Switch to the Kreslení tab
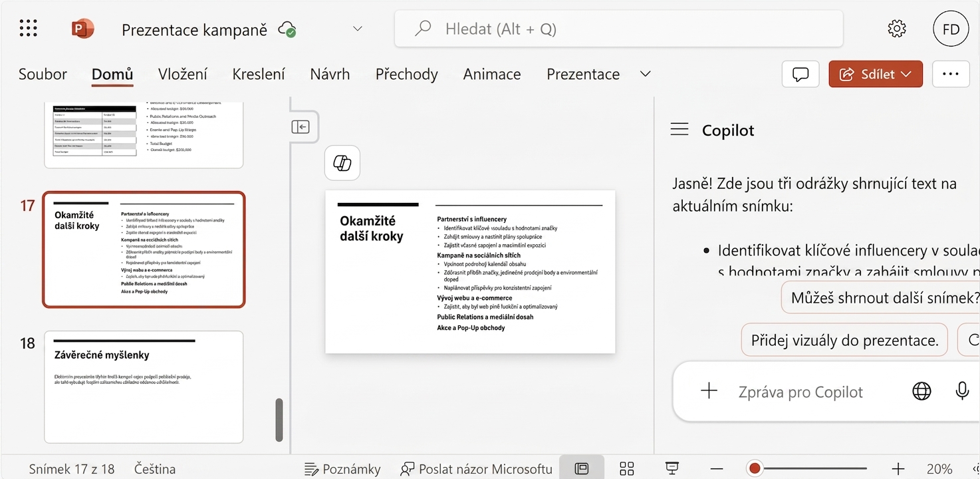 pyautogui.click(x=259, y=75)
